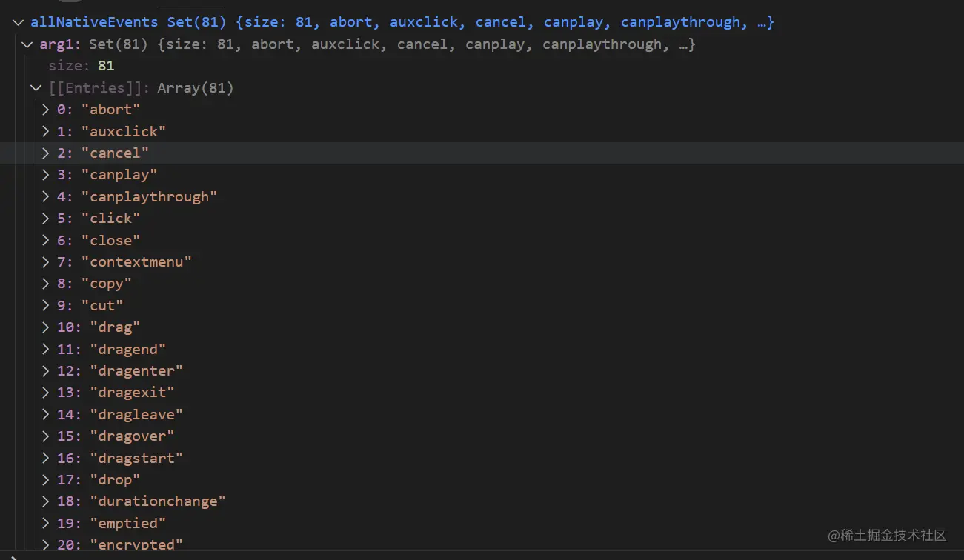Select the "canplay" string value
The width and height of the screenshot is (964, 560).
coord(120,175)
